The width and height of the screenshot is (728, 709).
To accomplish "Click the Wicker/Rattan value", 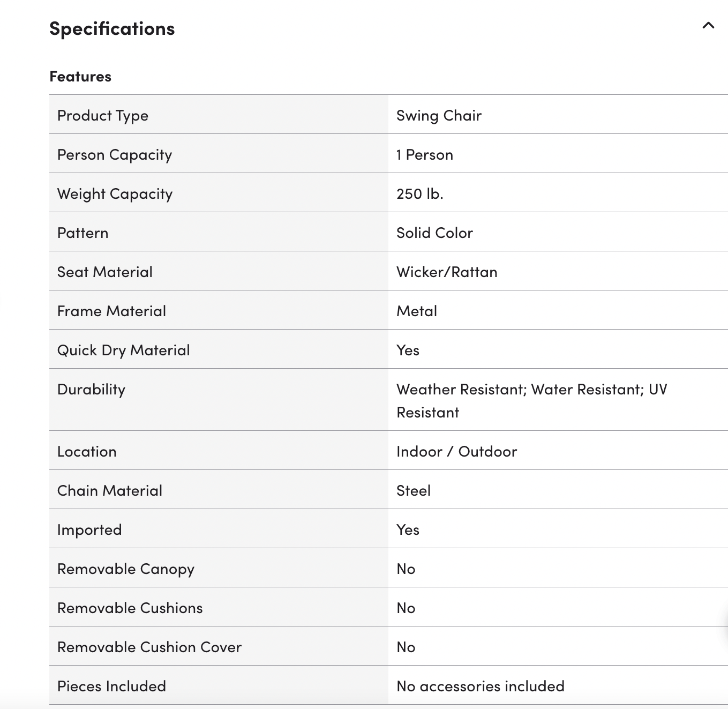I will [447, 272].
